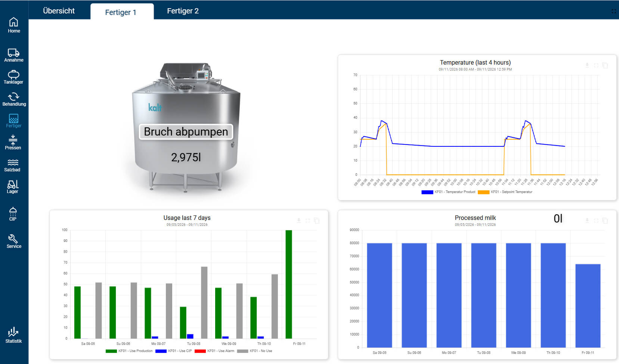
Task: Download the Temperature chart
Action: pos(587,65)
